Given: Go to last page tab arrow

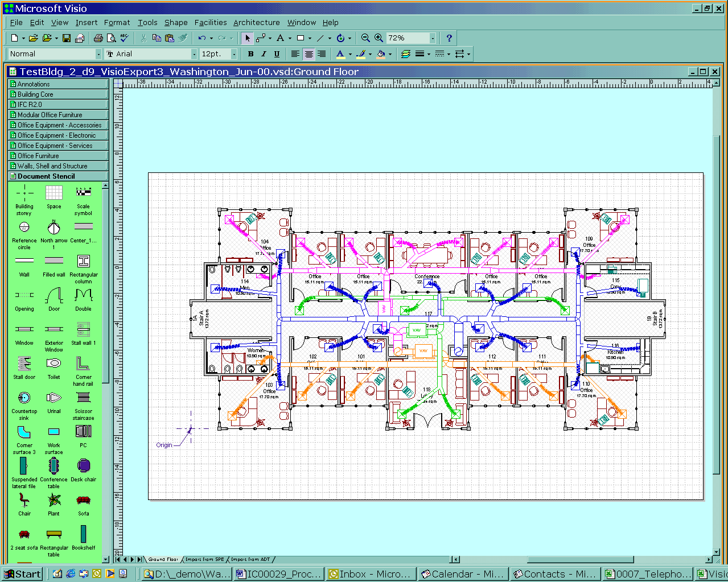Looking at the screenshot, I should [140, 560].
